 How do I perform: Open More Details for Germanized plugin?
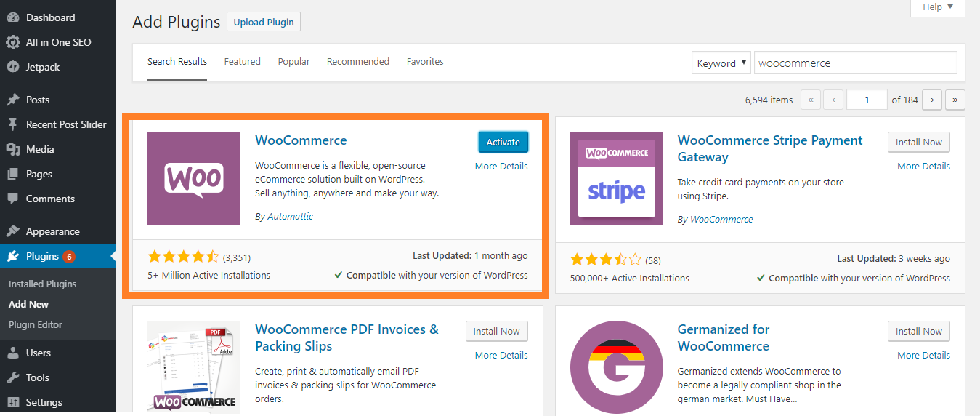tap(923, 356)
